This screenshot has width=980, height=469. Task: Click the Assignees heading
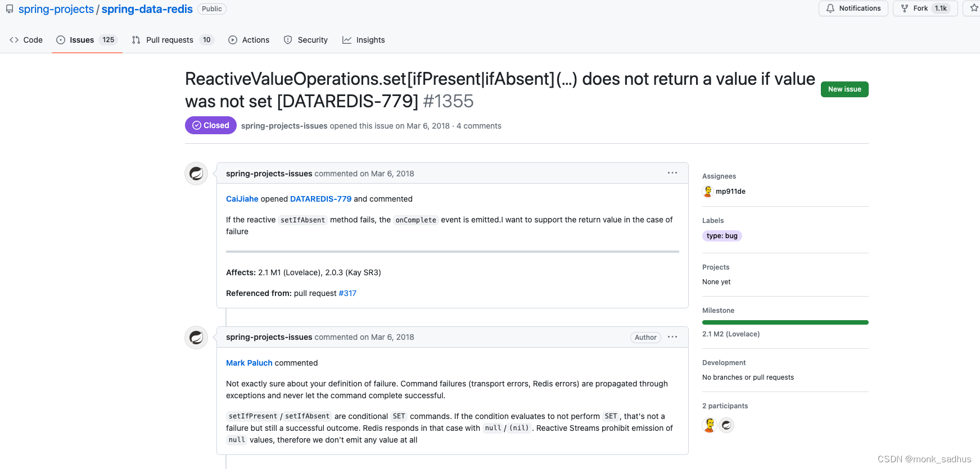click(x=719, y=176)
